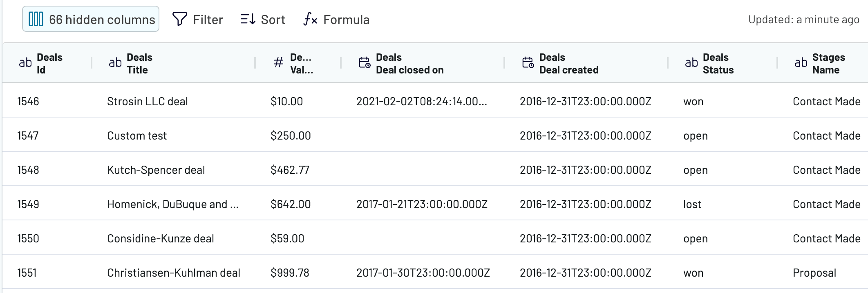Click the Sort lines-arrow icon
Image resolution: width=868 pixels, height=293 pixels.
[x=248, y=19]
